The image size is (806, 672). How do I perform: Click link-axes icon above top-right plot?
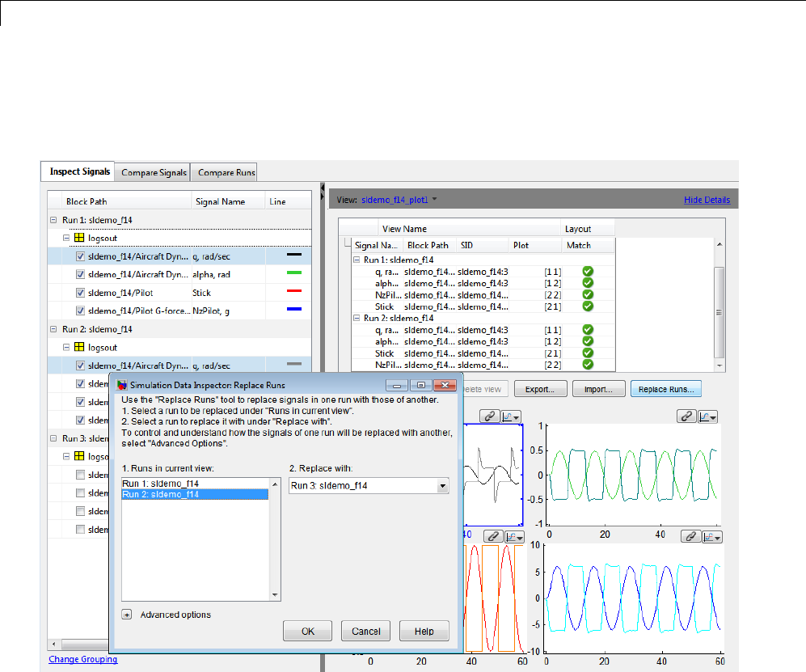tap(688, 416)
